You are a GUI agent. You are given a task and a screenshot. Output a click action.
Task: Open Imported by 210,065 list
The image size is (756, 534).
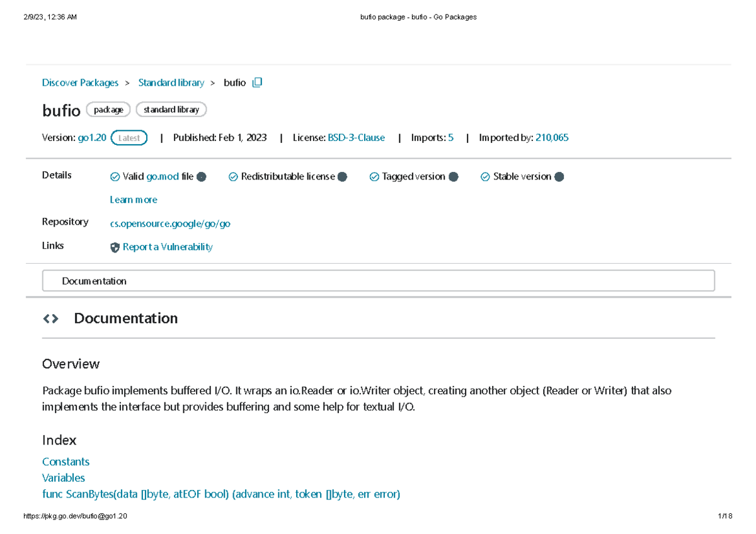point(552,137)
